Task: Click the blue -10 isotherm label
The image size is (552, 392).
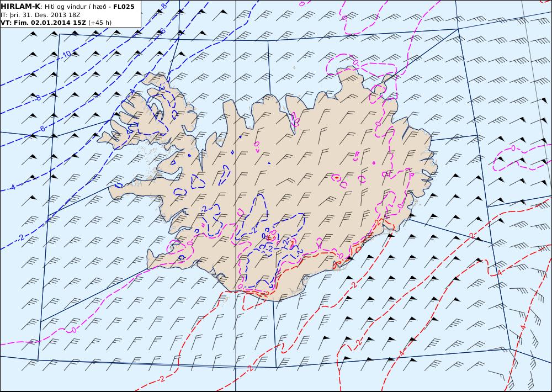Action: tap(67, 54)
